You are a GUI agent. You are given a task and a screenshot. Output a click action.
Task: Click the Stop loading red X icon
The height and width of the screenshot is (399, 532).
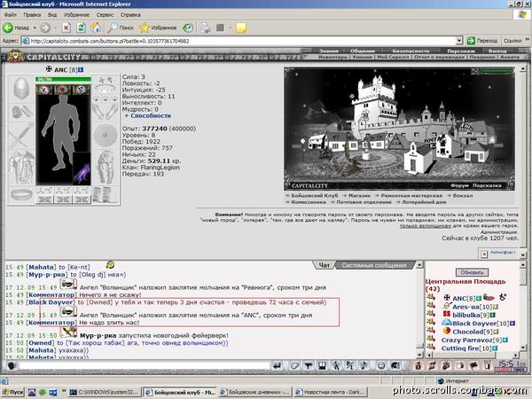click(x=66, y=27)
